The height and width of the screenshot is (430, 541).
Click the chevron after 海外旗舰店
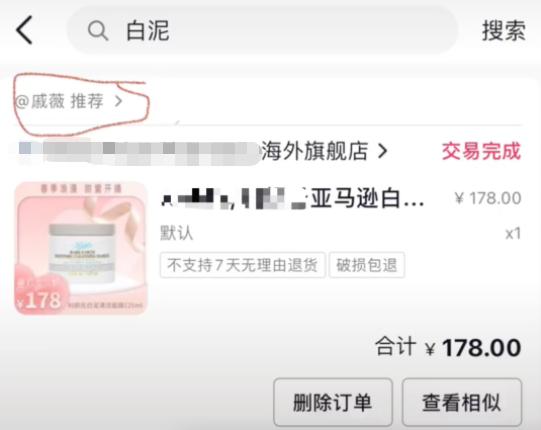coord(382,151)
